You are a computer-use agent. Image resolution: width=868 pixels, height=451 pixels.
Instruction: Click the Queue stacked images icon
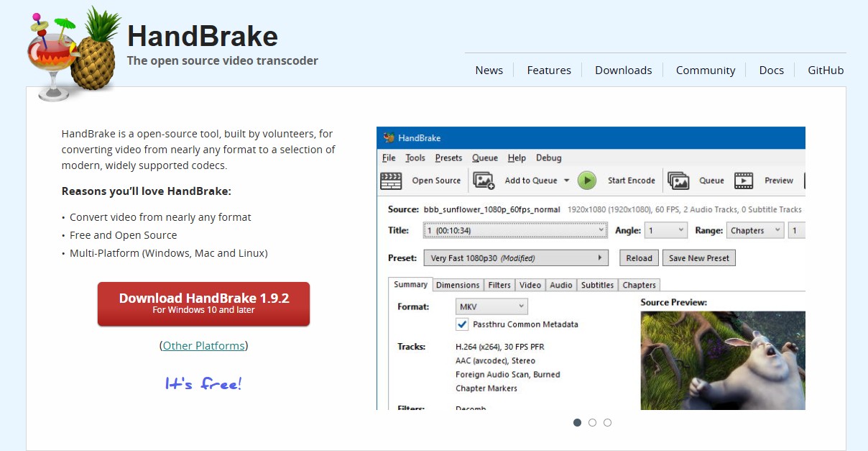coord(678,181)
